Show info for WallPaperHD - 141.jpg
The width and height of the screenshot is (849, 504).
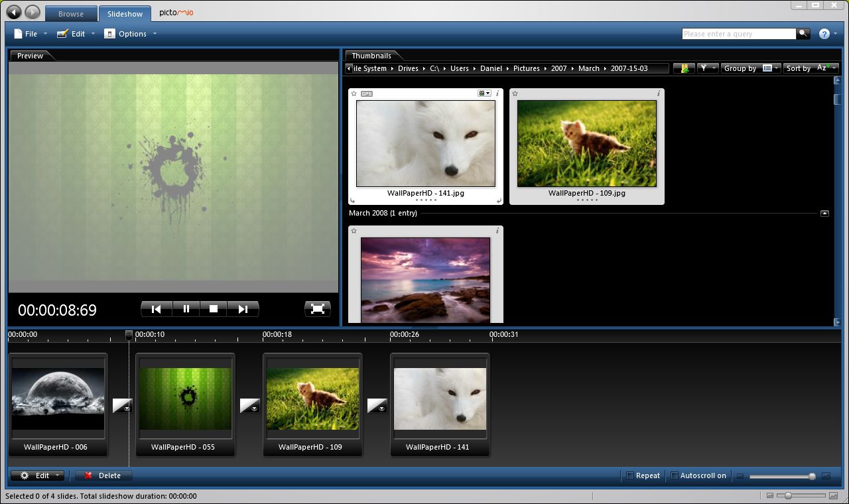497,94
